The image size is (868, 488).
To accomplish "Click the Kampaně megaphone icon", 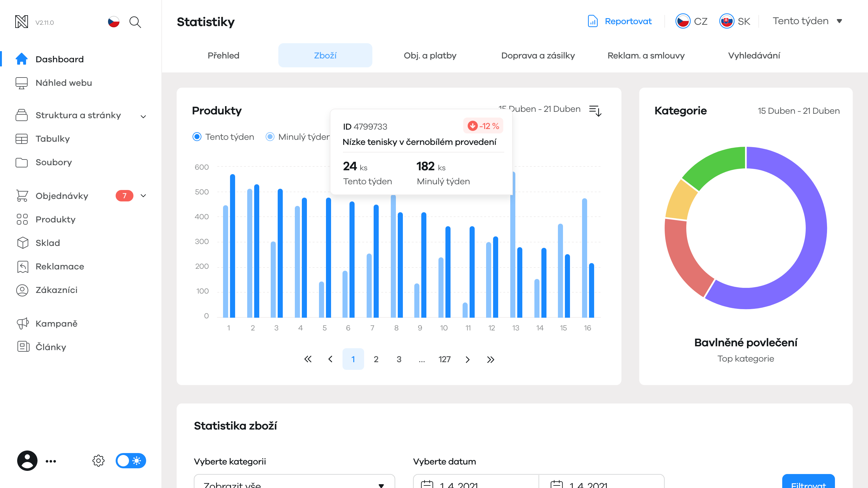I will click(x=22, y=323).
